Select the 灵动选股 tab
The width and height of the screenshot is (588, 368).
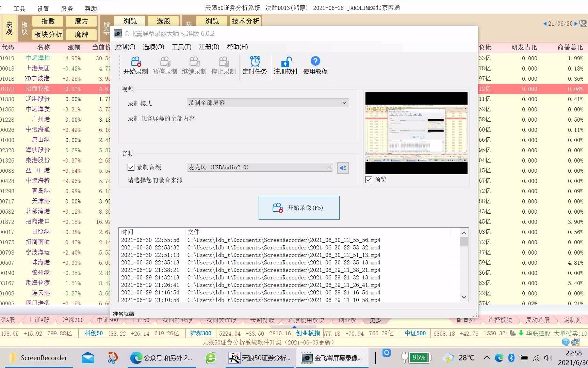[x=538, y=320]
